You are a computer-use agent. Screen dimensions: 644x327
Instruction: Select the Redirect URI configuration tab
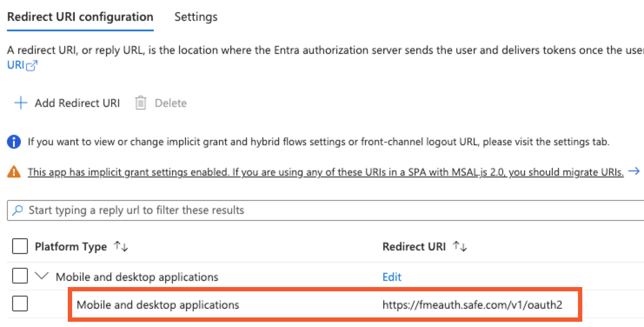[80, 17]
